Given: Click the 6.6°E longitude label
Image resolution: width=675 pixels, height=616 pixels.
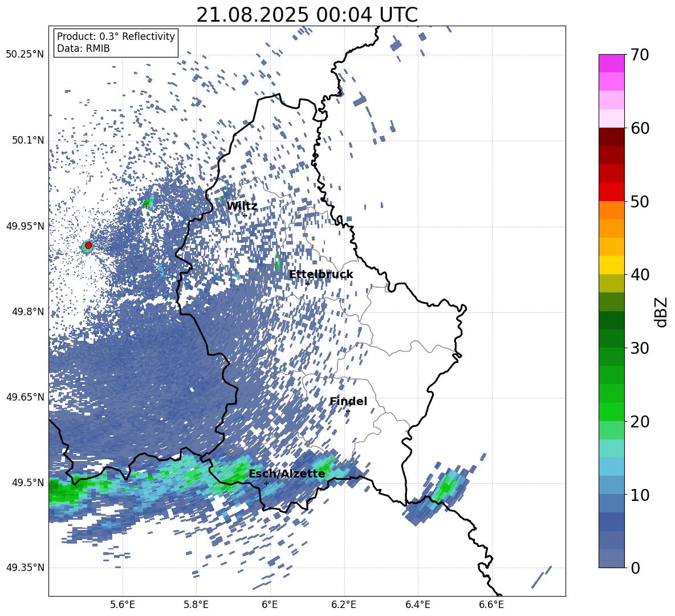Looking at the screenshot, I should tap(491, 605).
